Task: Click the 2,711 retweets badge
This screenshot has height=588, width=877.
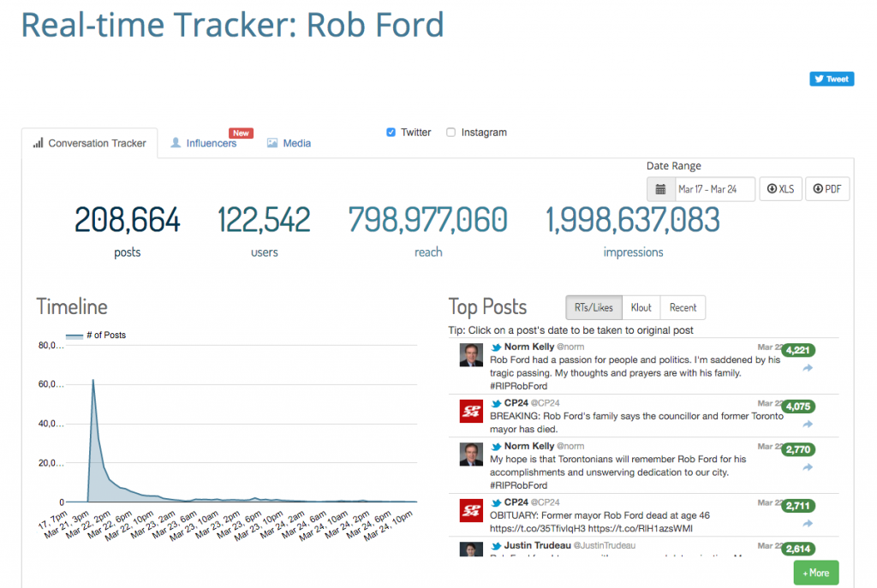Action: [798, 506]
